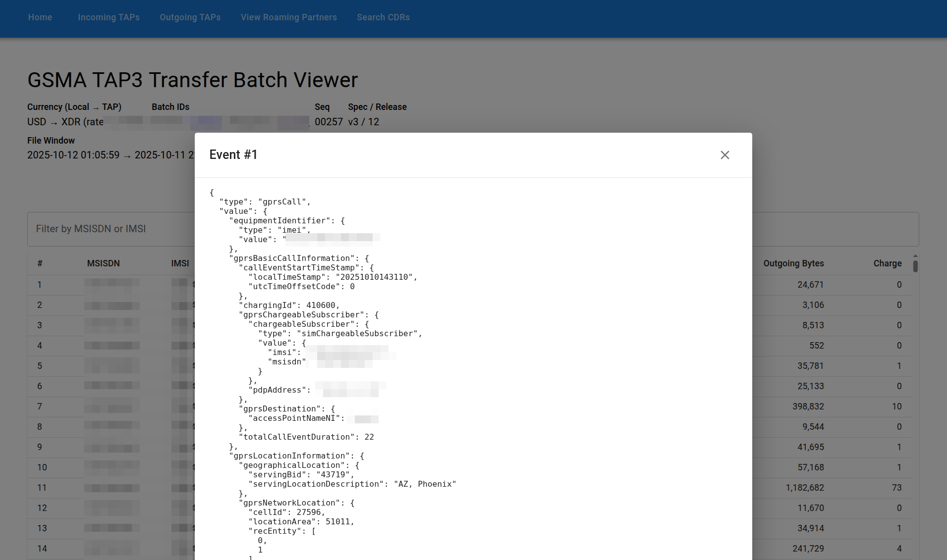Click the # column header
Viewport: 947px width, 560px height.
pyautogui.click(x=40, y=263)
